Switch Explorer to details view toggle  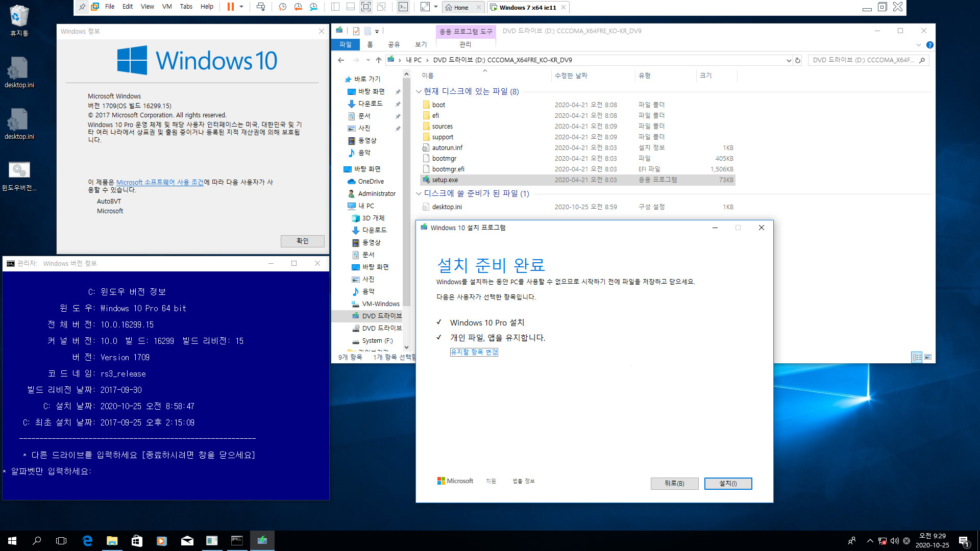917,357
